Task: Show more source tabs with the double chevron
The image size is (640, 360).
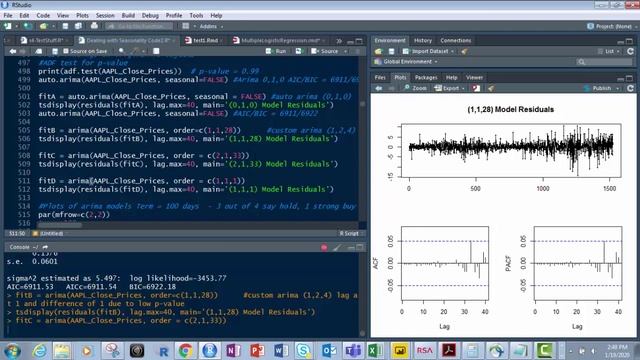Action: pyautogui.click(x=339, y=41)
